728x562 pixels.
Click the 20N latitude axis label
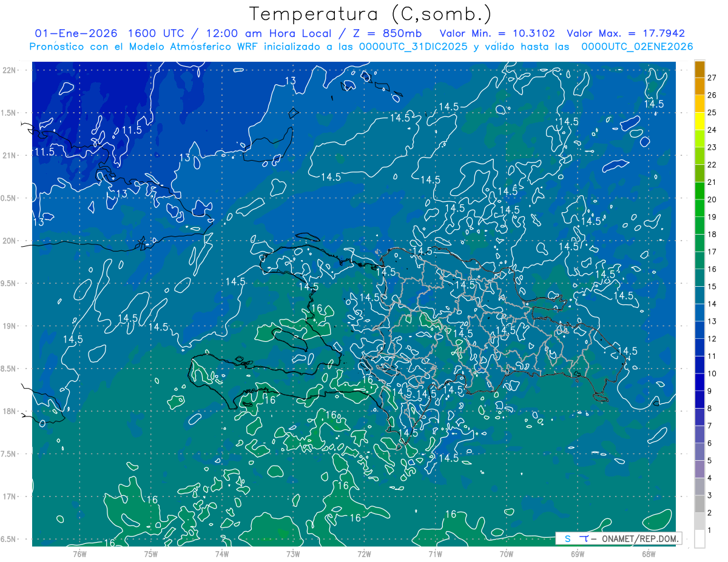point(8,241)
